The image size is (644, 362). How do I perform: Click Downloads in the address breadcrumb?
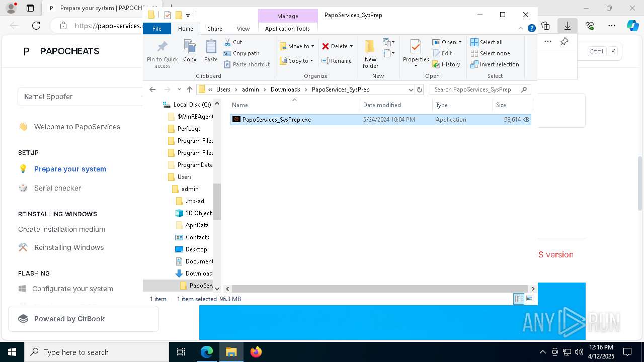coord(285,89)
